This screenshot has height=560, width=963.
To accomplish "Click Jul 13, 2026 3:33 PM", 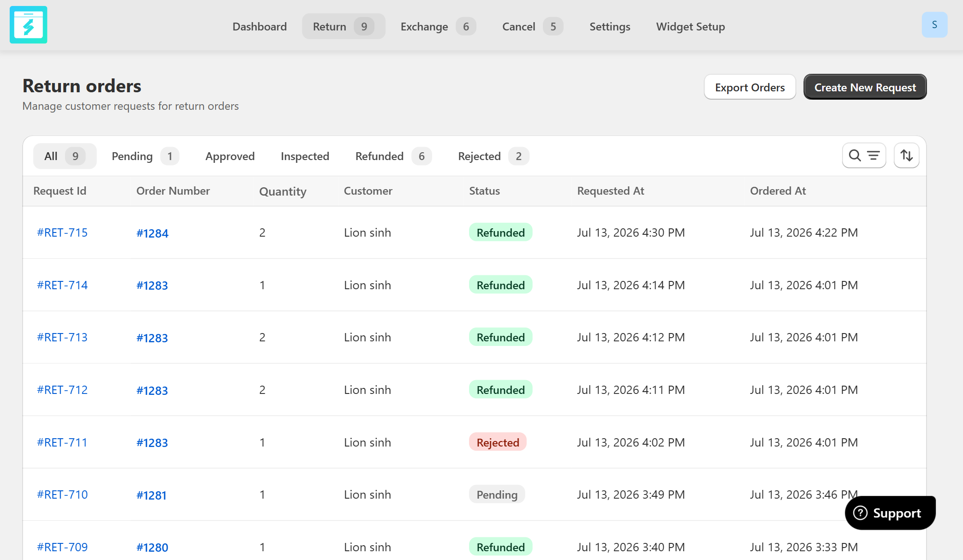I will pyautogui.click(x=804, y=547).
